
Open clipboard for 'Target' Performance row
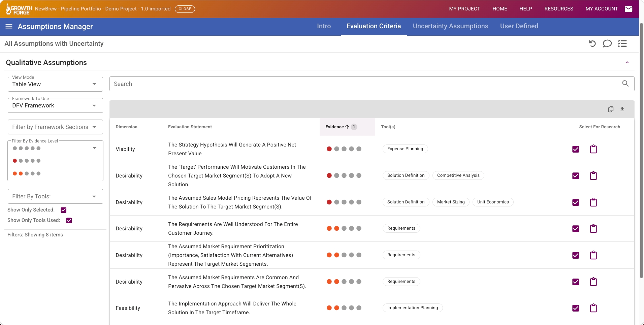click(x=593, y=175)
